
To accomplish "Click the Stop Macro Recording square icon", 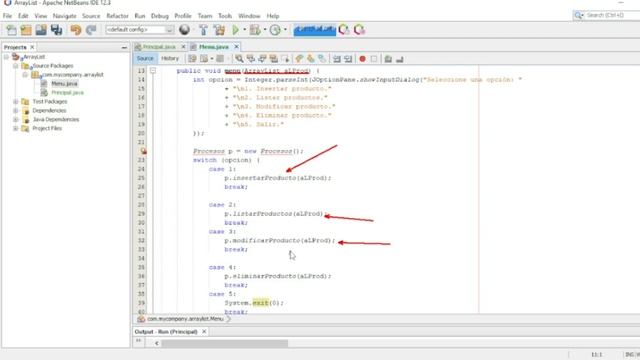I will [x=373, y=59].
